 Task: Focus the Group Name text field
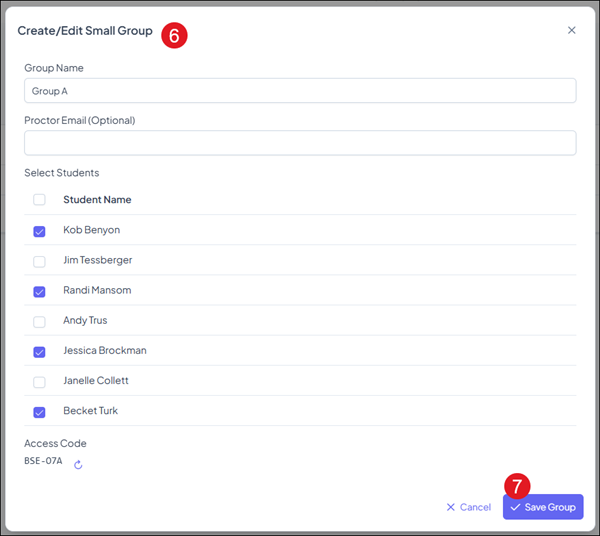click(x=300, y=91)
